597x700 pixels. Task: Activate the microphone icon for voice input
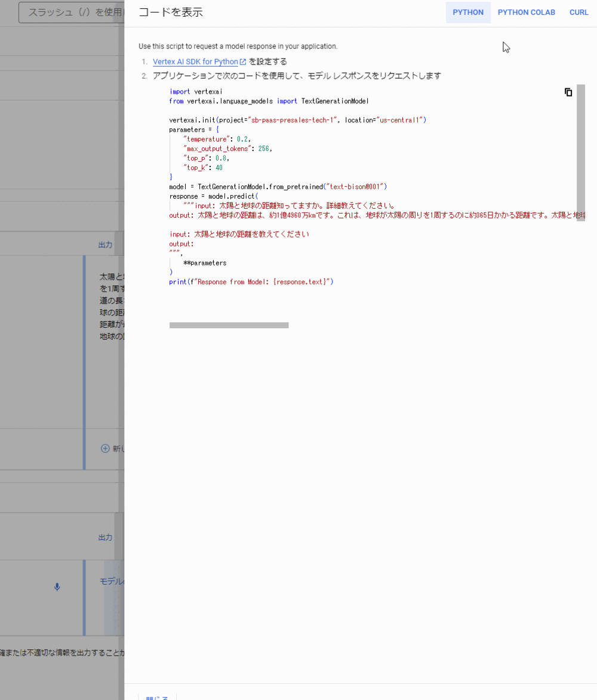click(57, 587)
